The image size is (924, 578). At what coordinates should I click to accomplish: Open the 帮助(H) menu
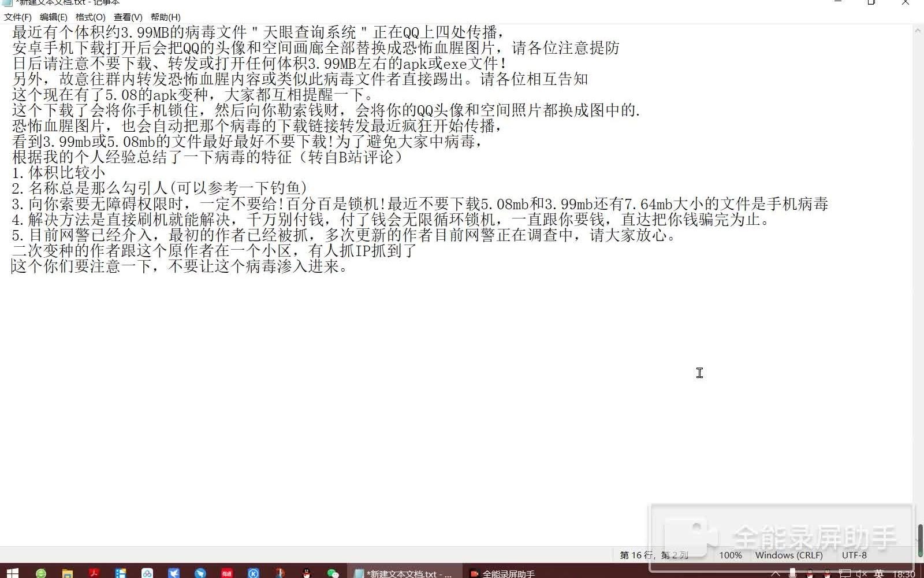pos(165,17)
